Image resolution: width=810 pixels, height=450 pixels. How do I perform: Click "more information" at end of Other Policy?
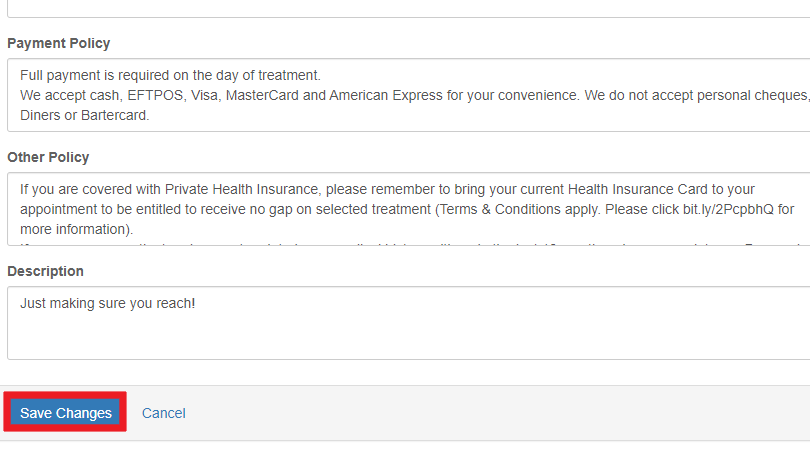click(72, 229)
